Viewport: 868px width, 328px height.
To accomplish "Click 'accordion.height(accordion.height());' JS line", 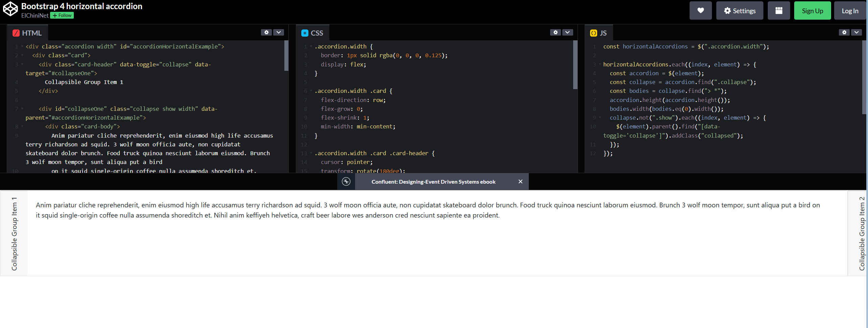I will (x=670, y=100).
